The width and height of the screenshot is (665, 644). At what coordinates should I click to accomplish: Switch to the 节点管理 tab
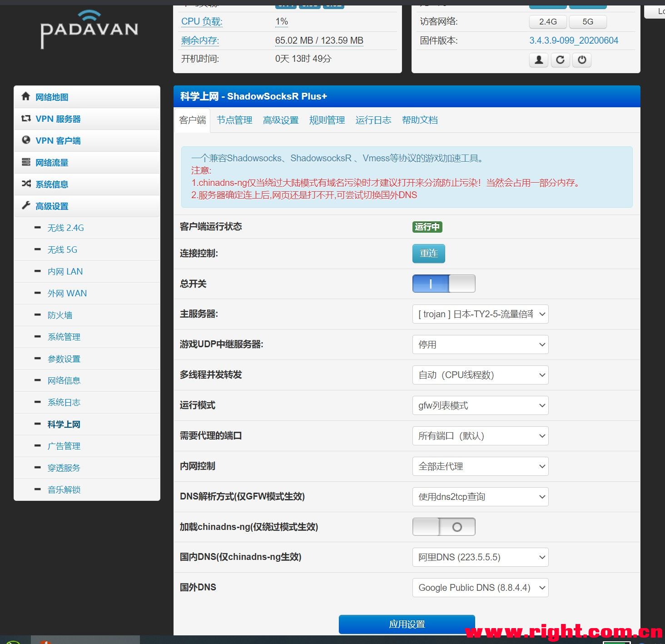[x=234, y=120]
